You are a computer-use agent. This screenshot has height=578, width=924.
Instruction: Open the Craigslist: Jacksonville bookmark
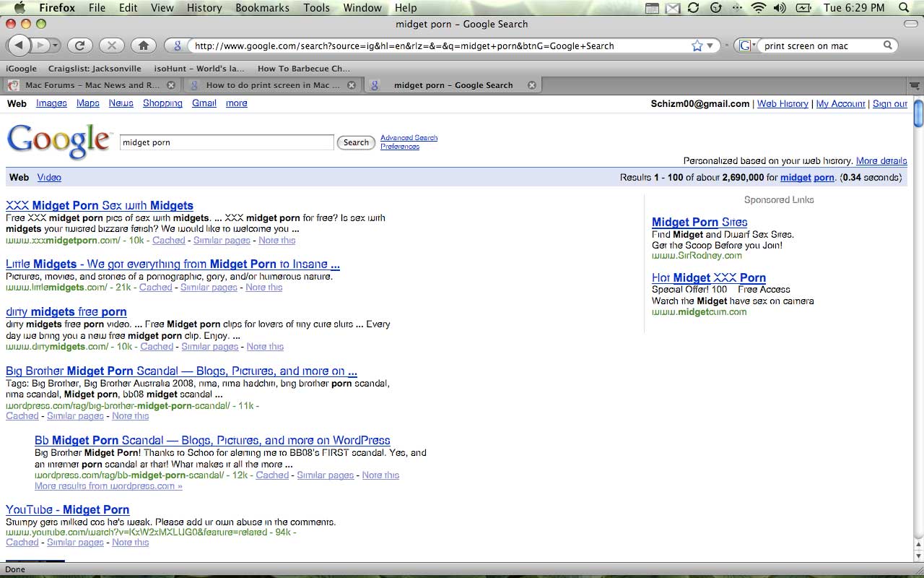click(95, 69)
